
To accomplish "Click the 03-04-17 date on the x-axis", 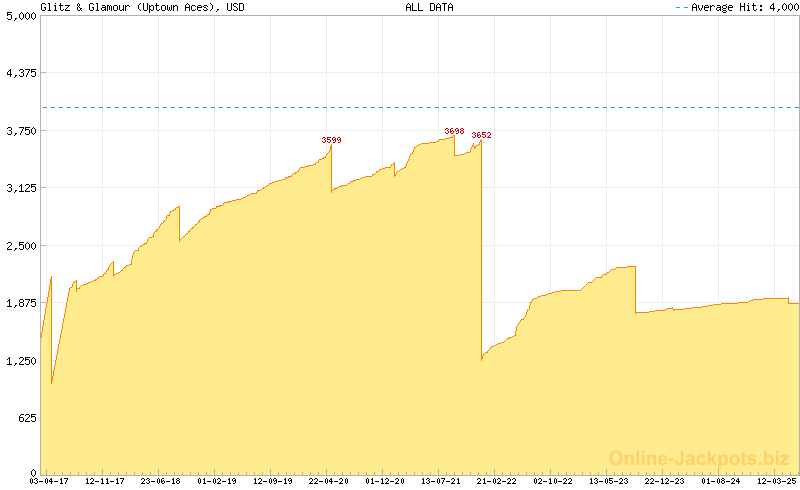I will (x=49, y=481).
